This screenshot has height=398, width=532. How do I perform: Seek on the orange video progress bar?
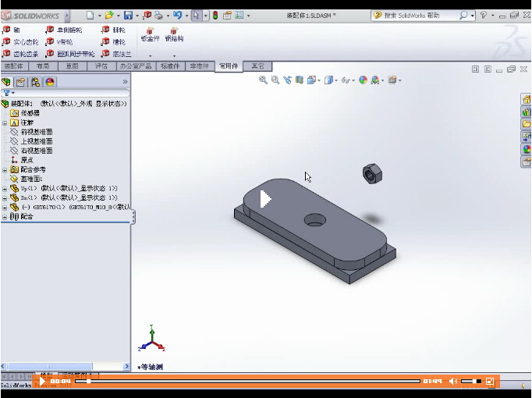point(247,382)
